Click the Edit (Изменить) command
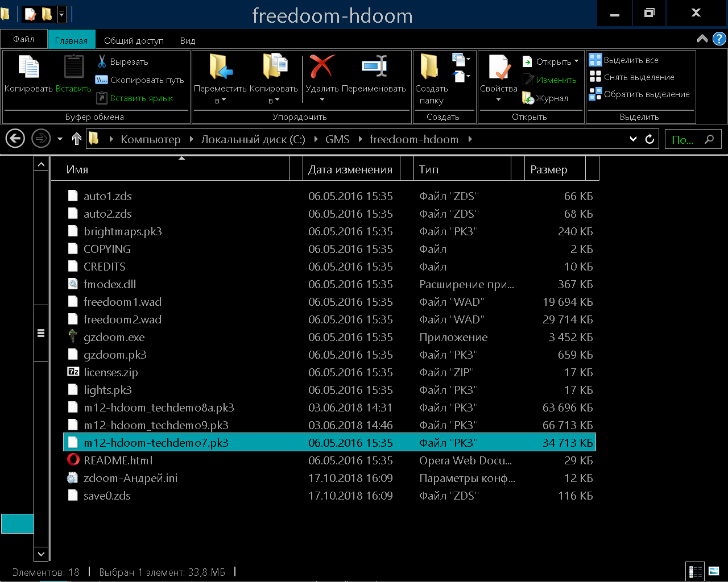 coord(549,80)
